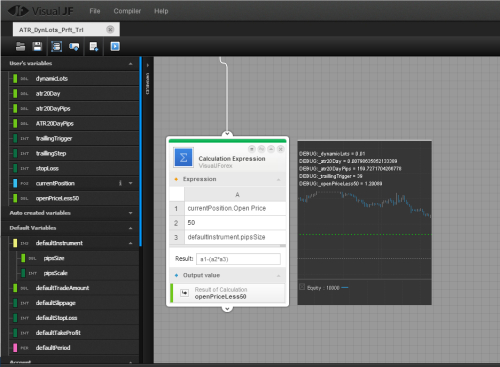Click the floppy disk save icon
The height and width of the screenshot is (367, 500).
coord(37,46)
